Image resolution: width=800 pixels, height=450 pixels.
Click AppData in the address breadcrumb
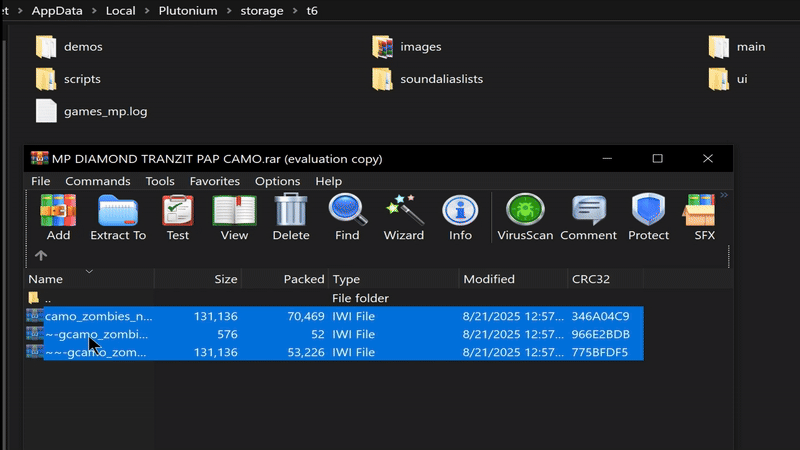[x=57, y=11]
